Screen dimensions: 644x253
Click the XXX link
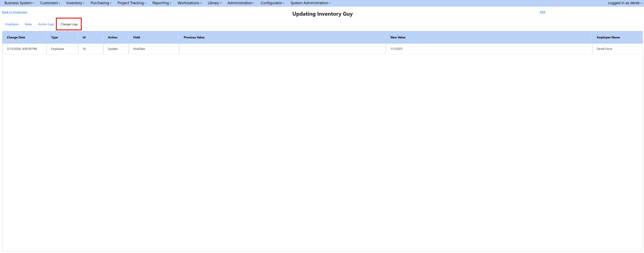(x=542, y=12)
